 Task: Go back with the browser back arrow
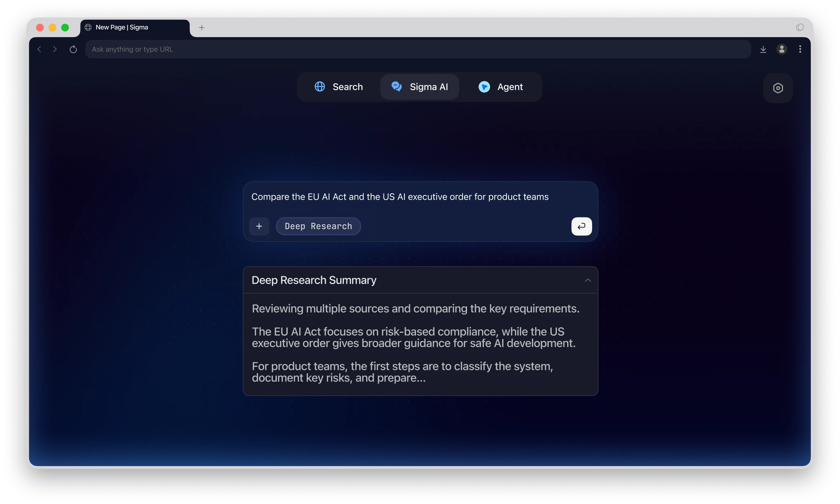click(x=39, y=49)
